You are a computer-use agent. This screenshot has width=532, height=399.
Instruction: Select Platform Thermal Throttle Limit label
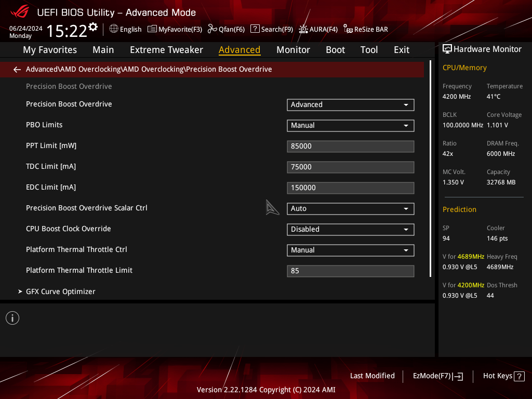click(x=79, y=270)
